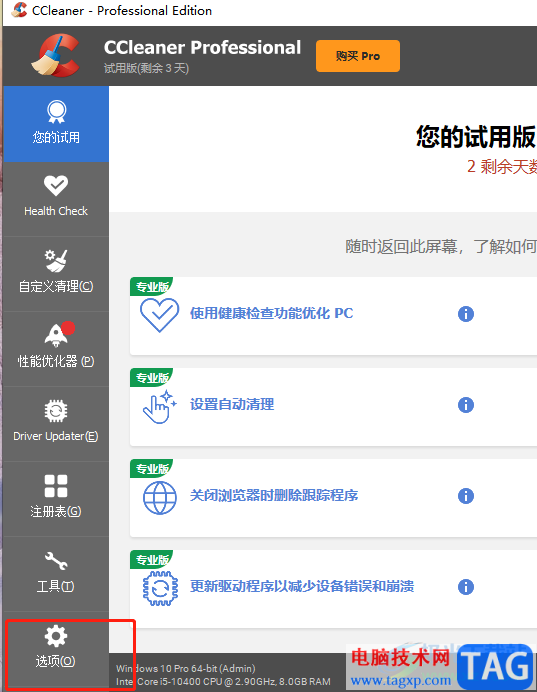The height and width of the screenshot is (692, 537).
Task: Click the CCleaner title bar app icon
Action: (x=19, y=10)
